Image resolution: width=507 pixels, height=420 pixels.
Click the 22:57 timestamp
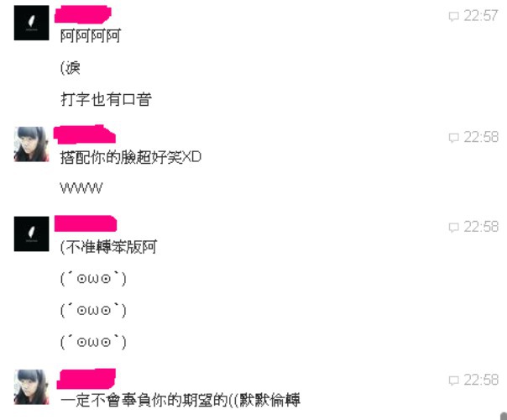pos(481,16)
